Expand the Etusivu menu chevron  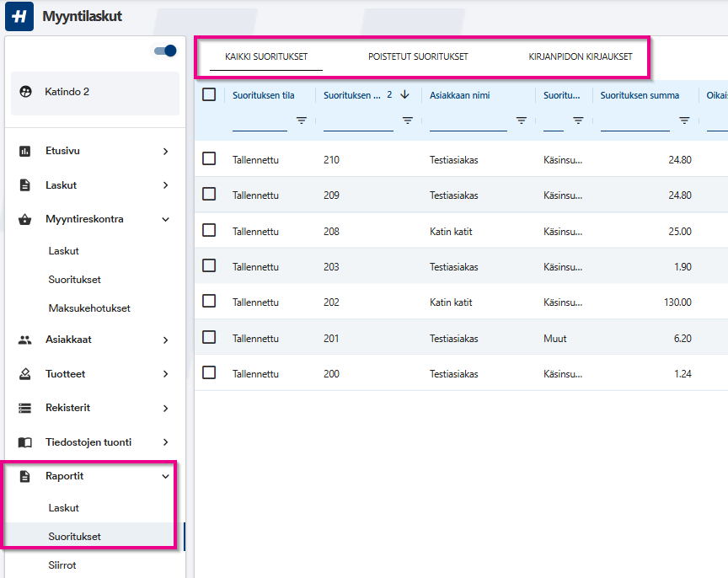[166, 152]
